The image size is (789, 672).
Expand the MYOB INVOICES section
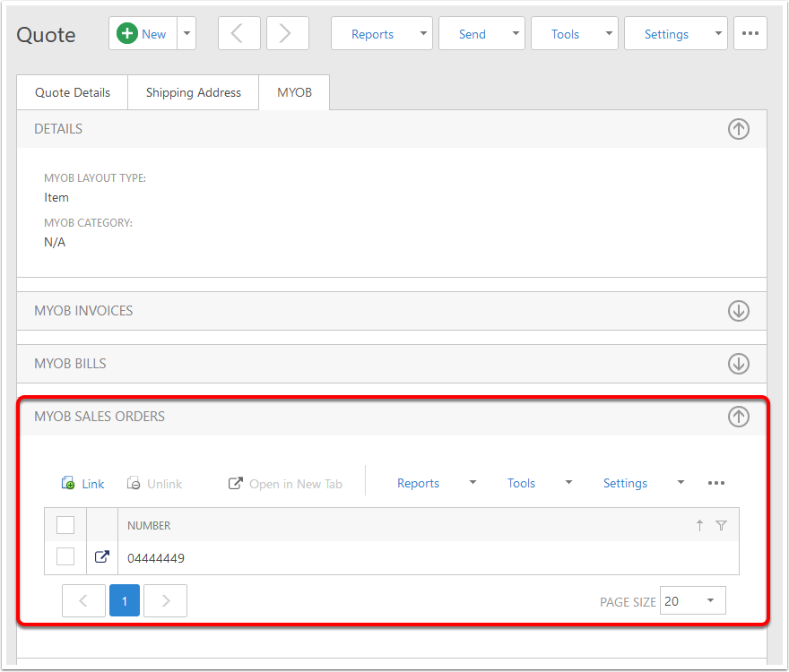point(738,311)
